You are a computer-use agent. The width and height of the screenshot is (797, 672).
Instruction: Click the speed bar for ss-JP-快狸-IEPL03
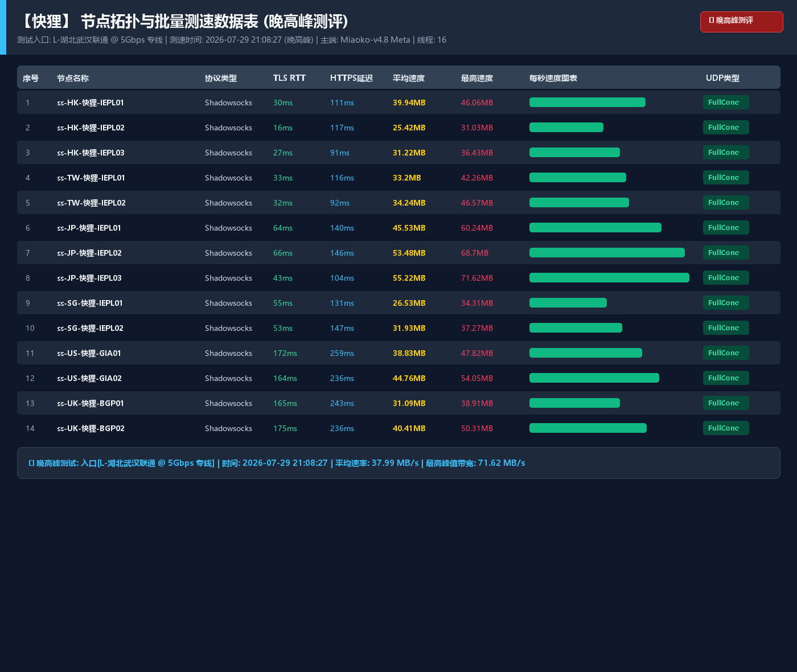tap(609, 278)
